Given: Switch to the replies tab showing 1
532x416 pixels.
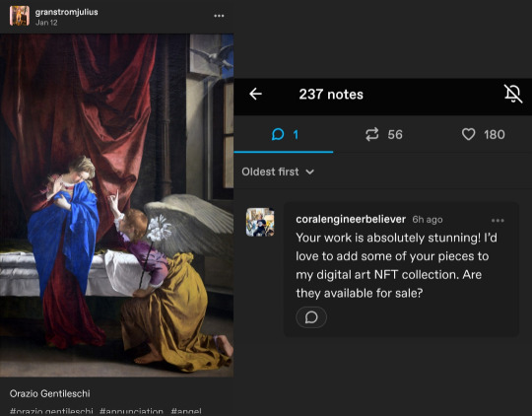Looking at the screenshot, I should [285, 134].
